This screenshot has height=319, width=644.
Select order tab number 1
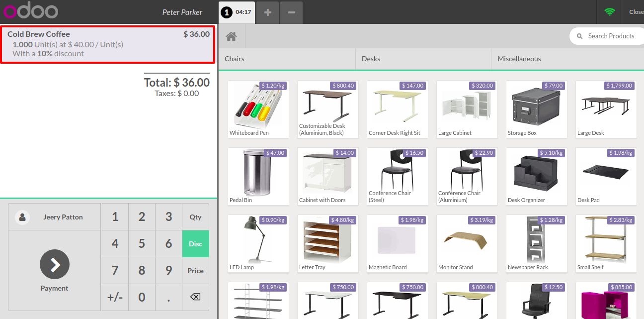point(237,12)
